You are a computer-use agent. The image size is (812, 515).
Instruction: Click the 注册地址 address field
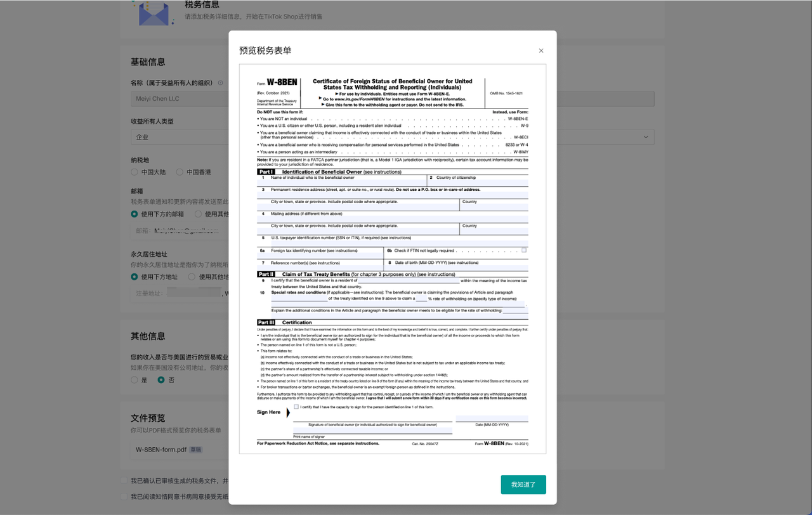[180, 293]
